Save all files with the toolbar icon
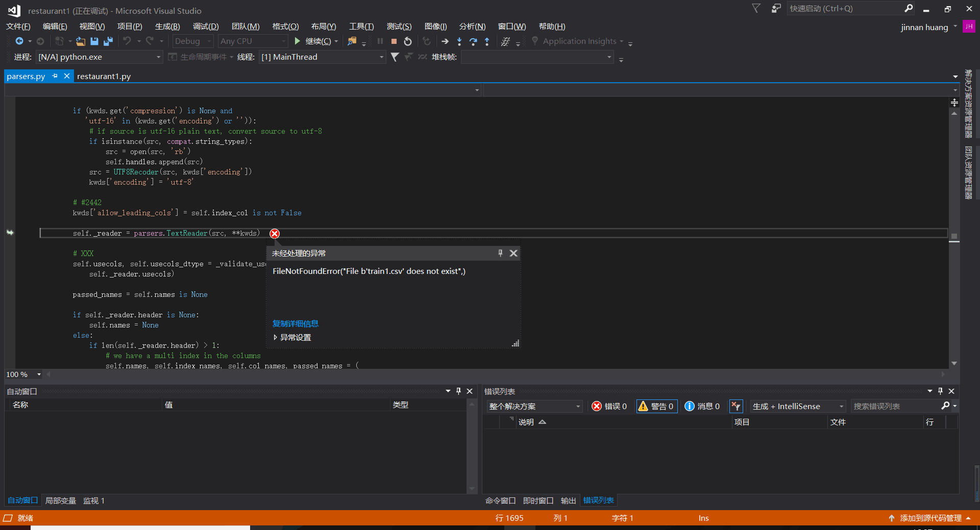 click(108, 41)
